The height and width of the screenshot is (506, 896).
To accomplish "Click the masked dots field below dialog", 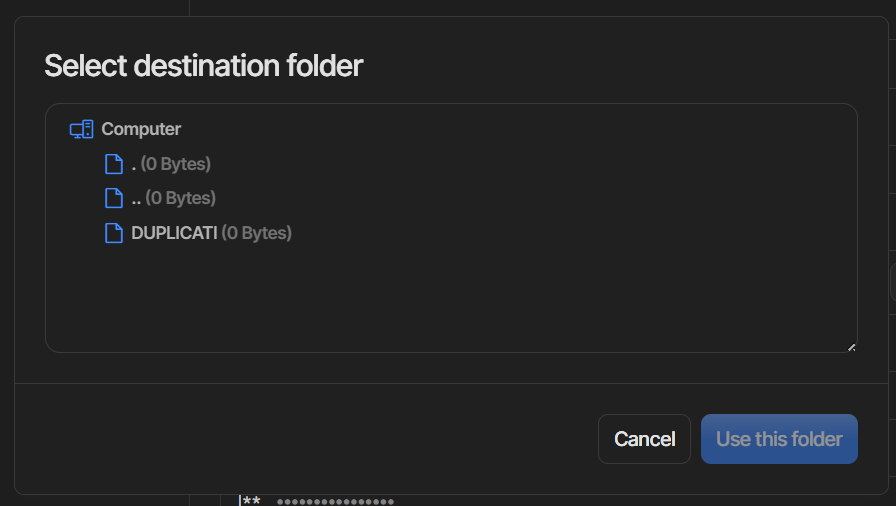I will point(335,502).
